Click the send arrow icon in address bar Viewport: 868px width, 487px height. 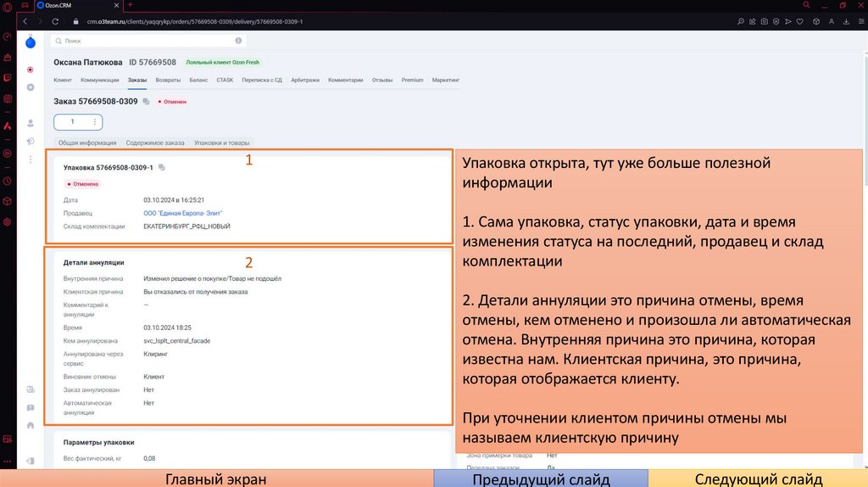click(787, 21)
